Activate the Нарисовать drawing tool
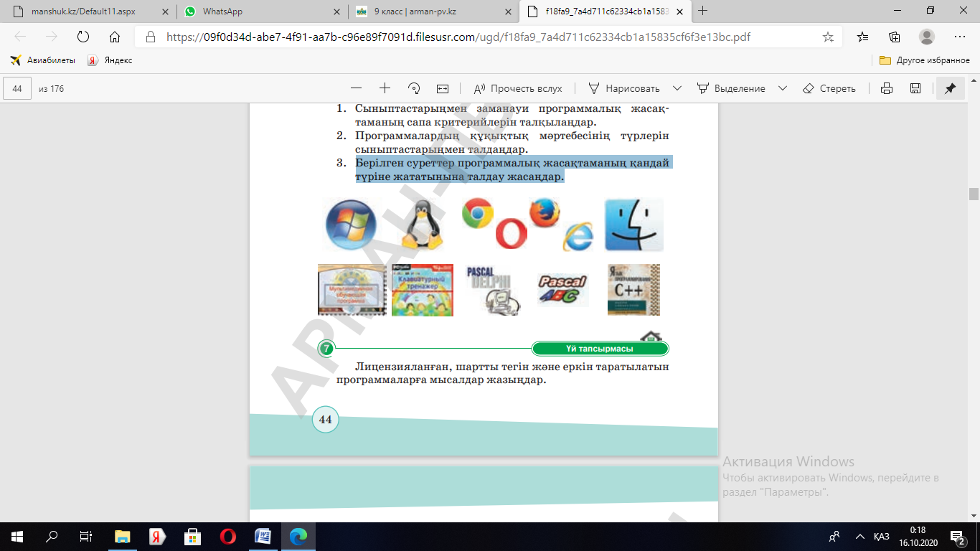980x551 pixels. (624, 88)
